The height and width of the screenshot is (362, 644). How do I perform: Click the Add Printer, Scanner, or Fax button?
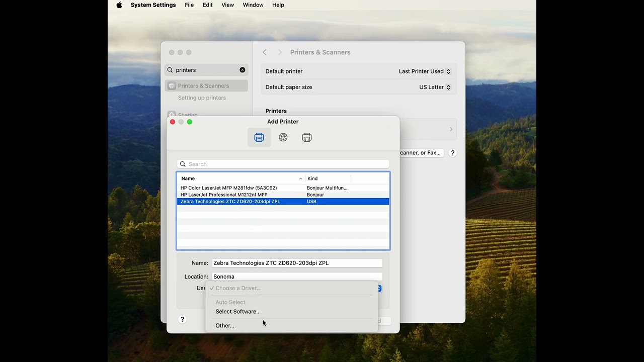421,153
